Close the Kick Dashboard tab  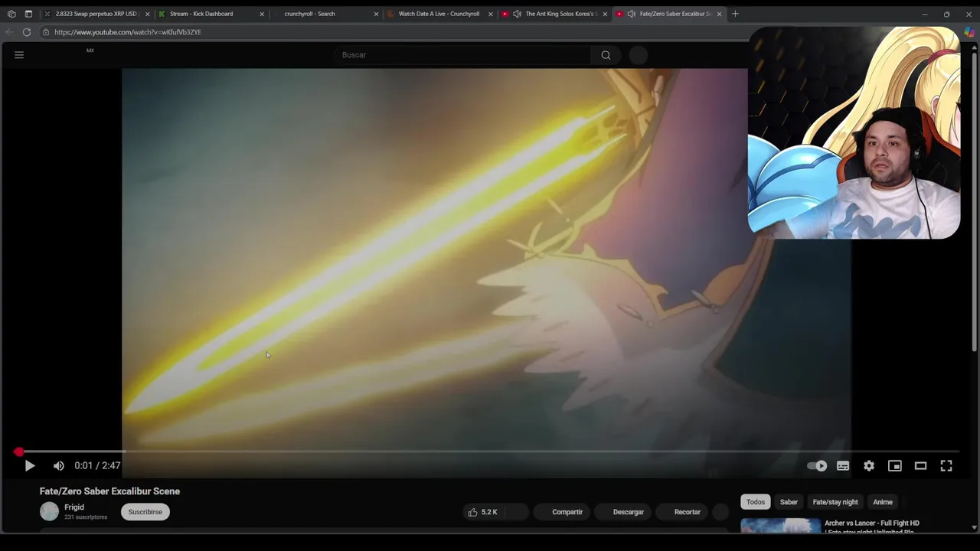pyautogui.click(x=262, y=14)
